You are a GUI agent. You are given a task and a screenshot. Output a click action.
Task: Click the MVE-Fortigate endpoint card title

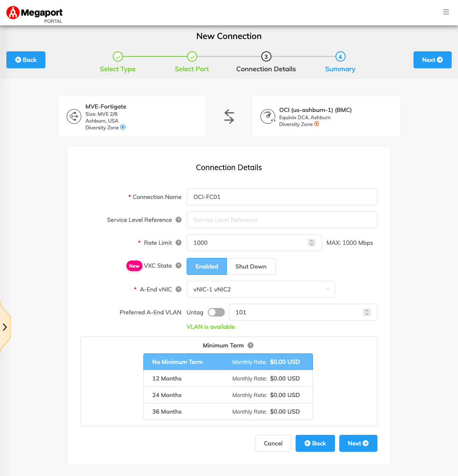pos(106,106)
